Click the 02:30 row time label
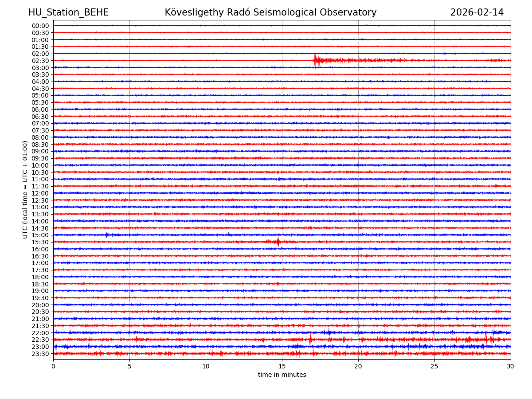Image resolution: width=532 pixels, height=399 pixels. click(40, 61)
